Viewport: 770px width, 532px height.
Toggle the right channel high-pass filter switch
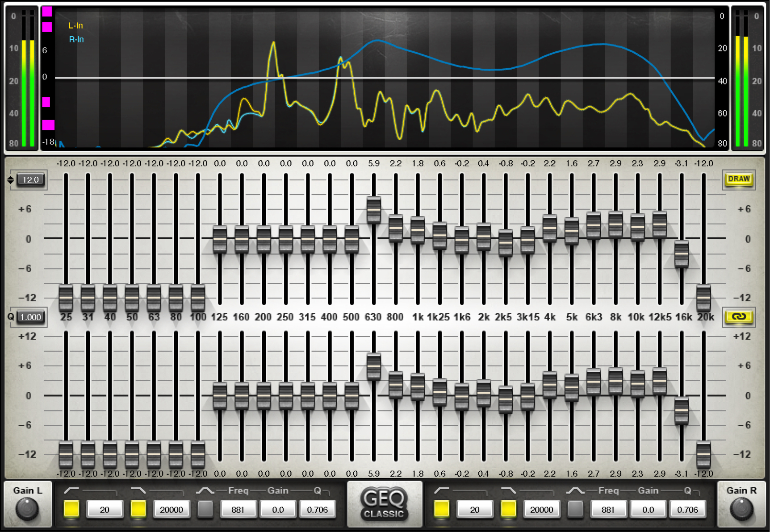(441, 509)
